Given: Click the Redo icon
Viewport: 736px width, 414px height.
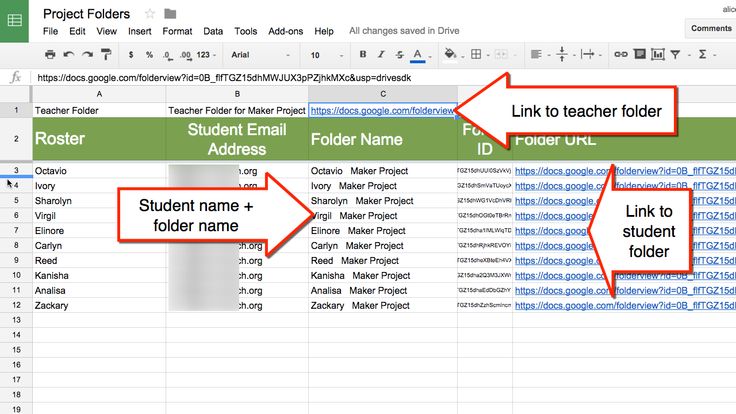Looking at the screenshot, I should [x=87, y=54].
